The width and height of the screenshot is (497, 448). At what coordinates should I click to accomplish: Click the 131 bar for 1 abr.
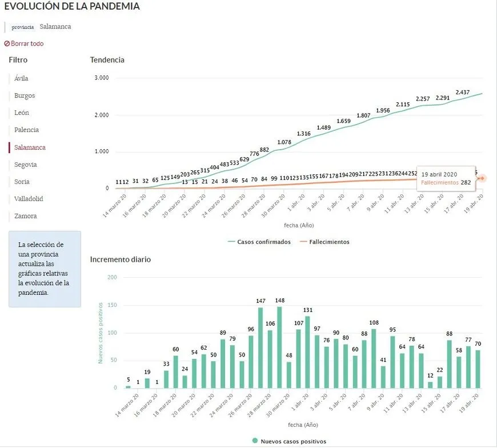click(307, 352)
